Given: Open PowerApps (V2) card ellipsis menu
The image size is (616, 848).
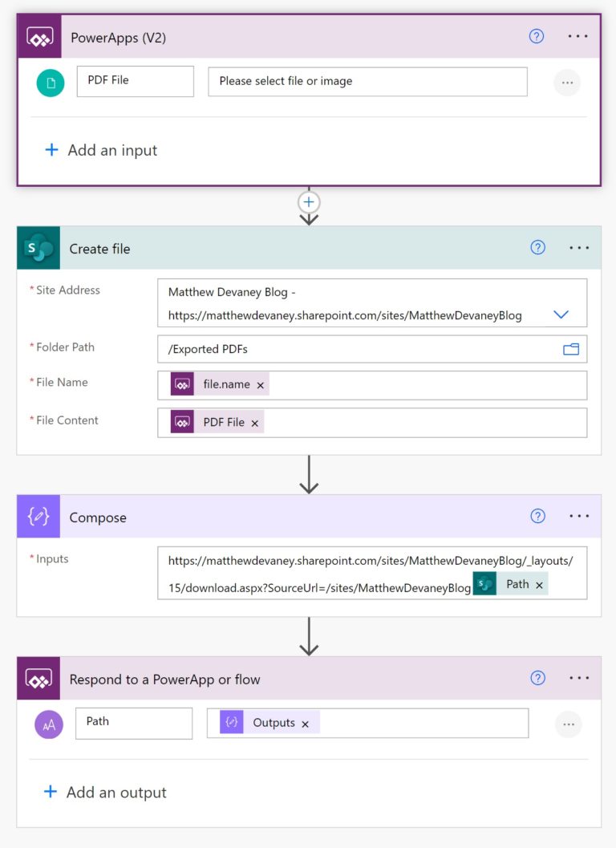Looking at the screenshot, I should [x=578, y=36].
